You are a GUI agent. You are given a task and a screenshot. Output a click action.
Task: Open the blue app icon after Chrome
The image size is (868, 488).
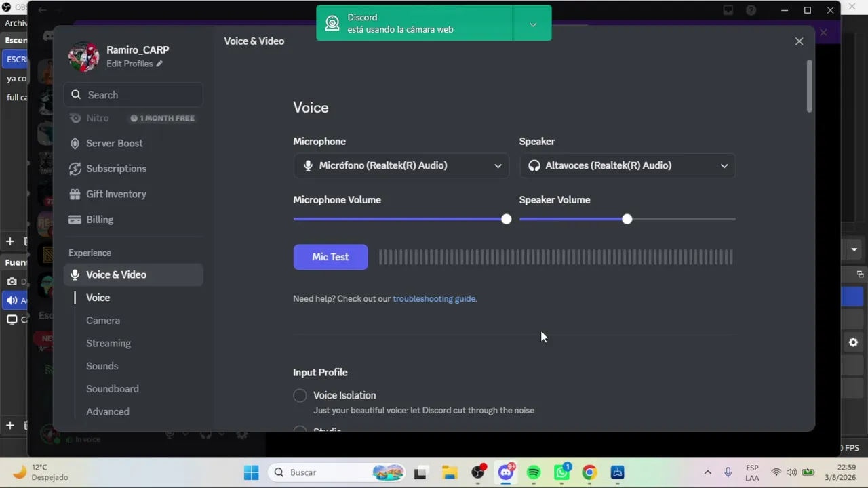617,472
